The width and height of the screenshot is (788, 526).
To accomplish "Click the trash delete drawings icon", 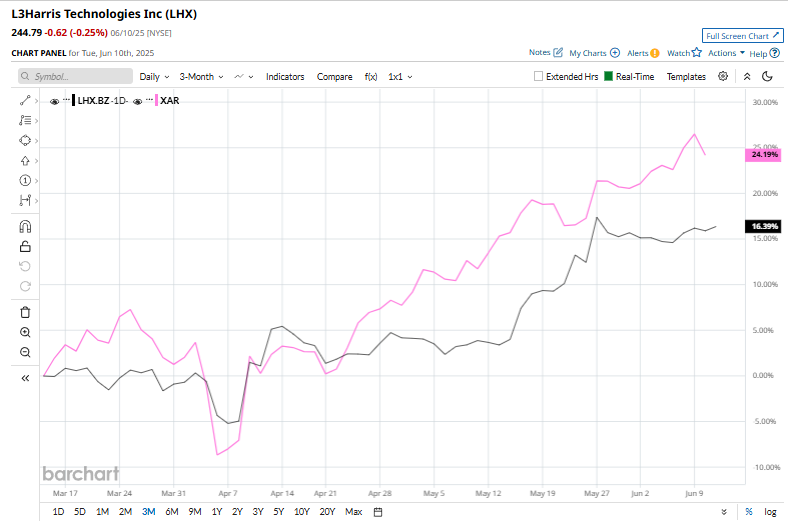I will tap(25, 312).
